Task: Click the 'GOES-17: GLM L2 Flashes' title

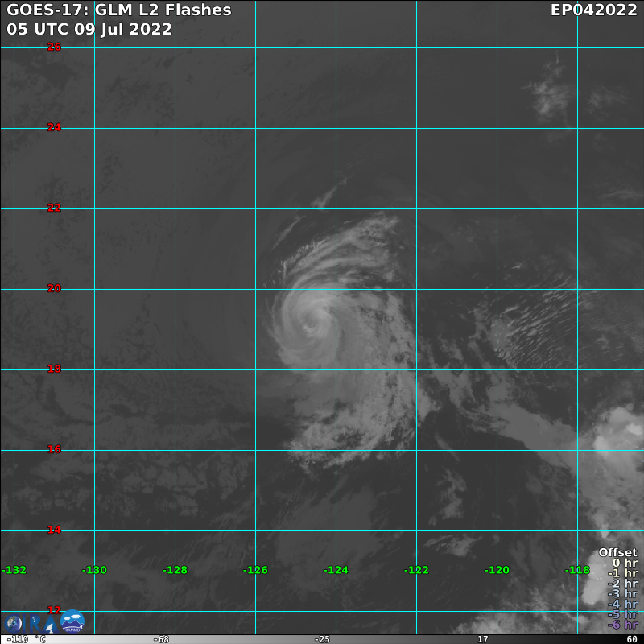Action: click(119, 10)
